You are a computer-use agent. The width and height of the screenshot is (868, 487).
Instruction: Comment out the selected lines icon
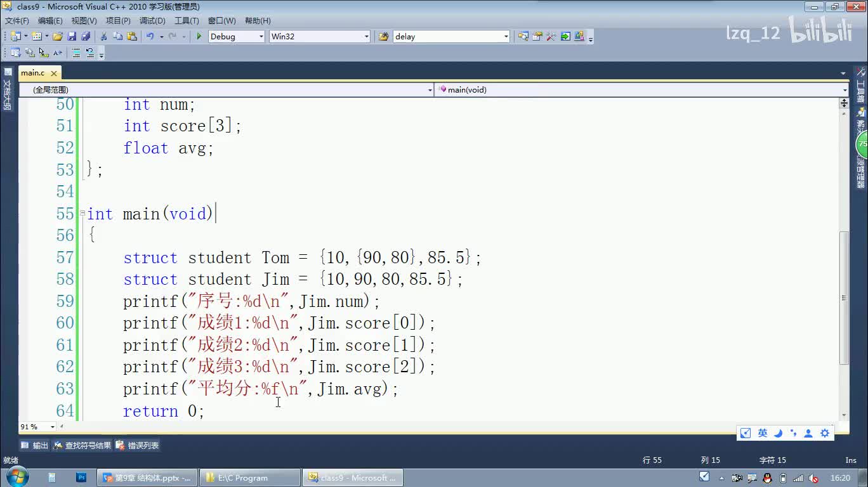[76, 53]
